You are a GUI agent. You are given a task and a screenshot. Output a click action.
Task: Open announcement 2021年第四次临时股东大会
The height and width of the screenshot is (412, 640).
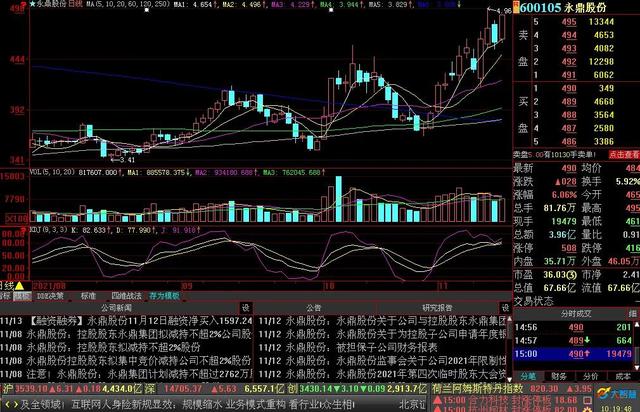click(x=383, y=374)
